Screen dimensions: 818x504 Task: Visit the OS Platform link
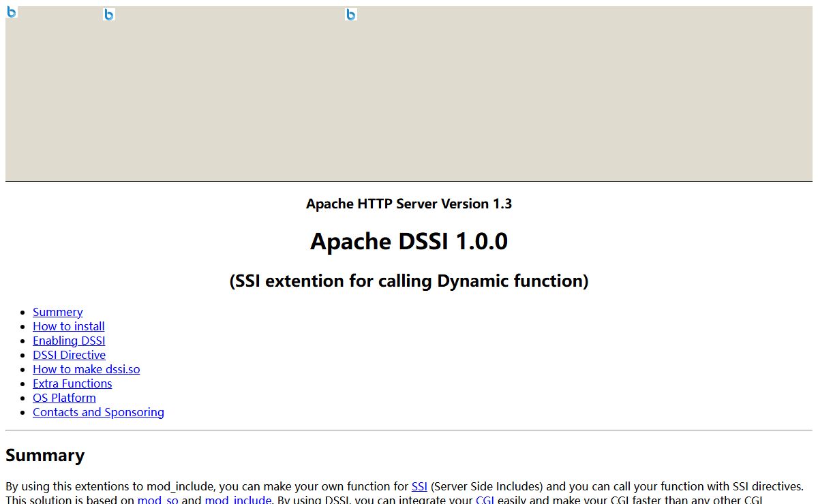click(64, 398)
